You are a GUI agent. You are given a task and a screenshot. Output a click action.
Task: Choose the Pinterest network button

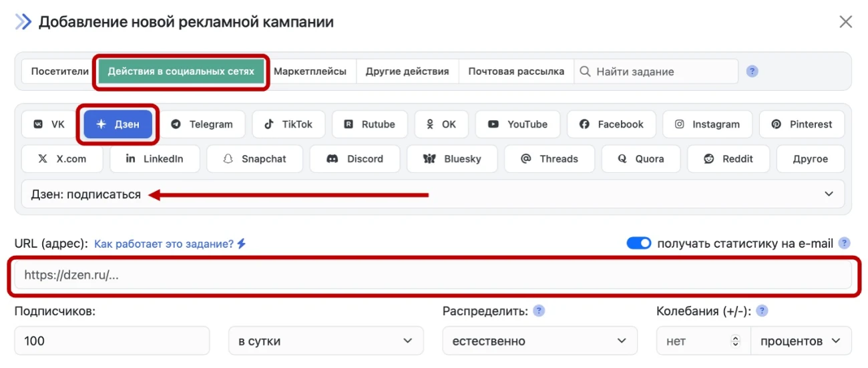click(801, 124)
